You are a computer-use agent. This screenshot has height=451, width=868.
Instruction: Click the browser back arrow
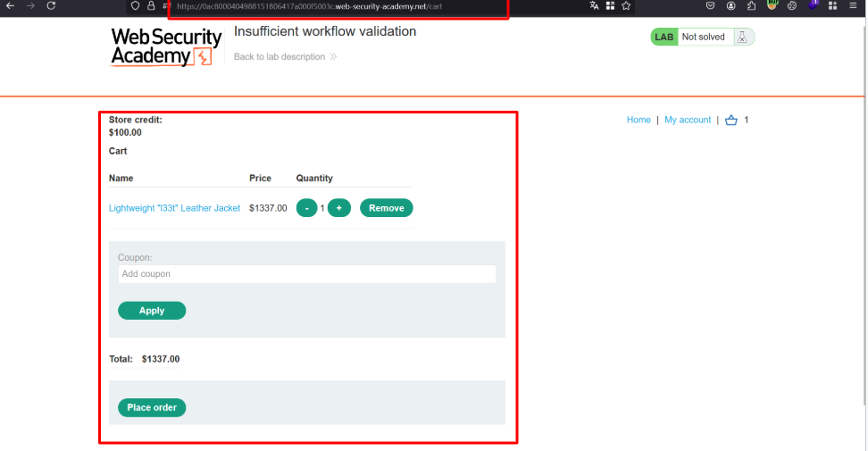pyautogui.click(x=10, y=5)
